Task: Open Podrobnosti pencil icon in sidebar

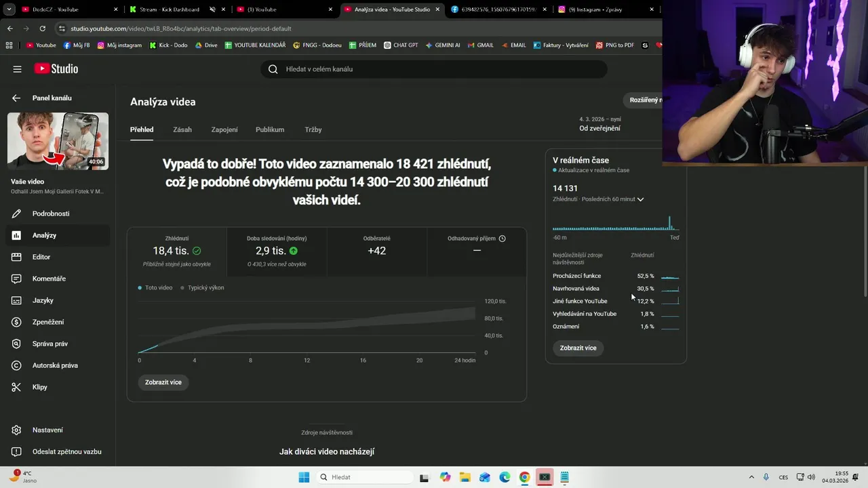Action: [x=17, y=213]
